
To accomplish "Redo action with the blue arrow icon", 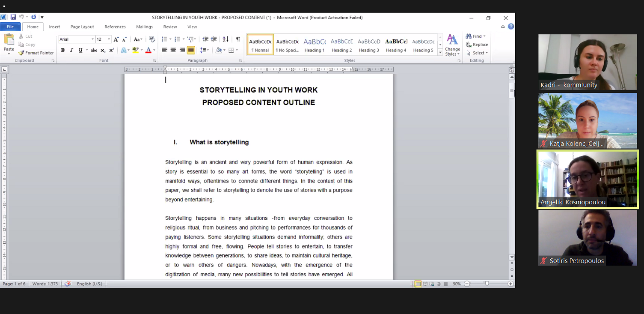I will point(33,17).
